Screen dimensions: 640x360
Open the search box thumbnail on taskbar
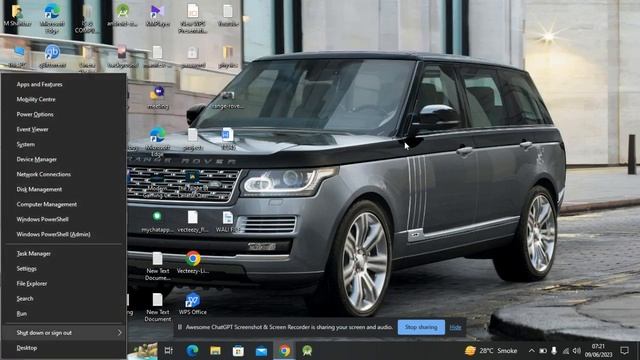(x=142, y=351)
